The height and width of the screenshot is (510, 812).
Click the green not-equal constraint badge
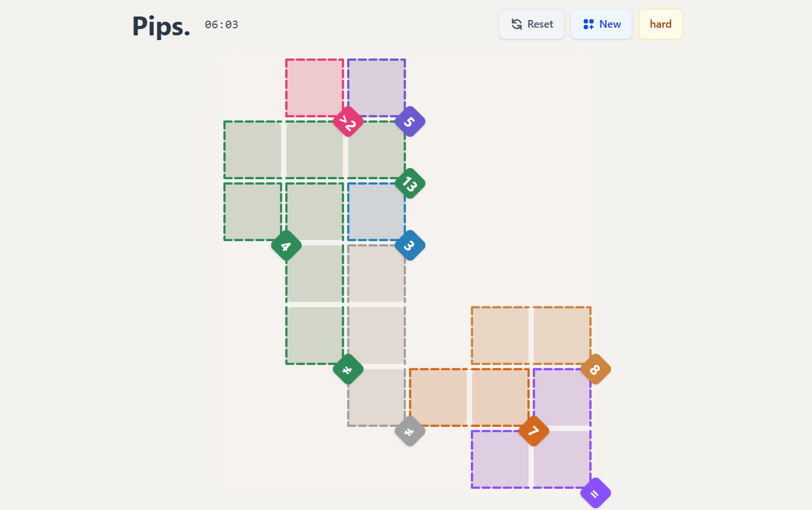point(348,369)
